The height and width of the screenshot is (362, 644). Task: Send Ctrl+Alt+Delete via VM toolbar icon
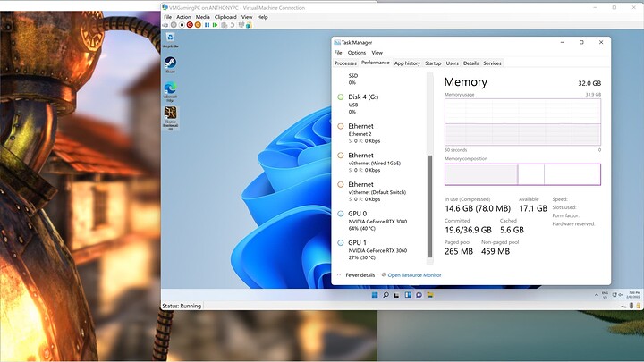165,25
